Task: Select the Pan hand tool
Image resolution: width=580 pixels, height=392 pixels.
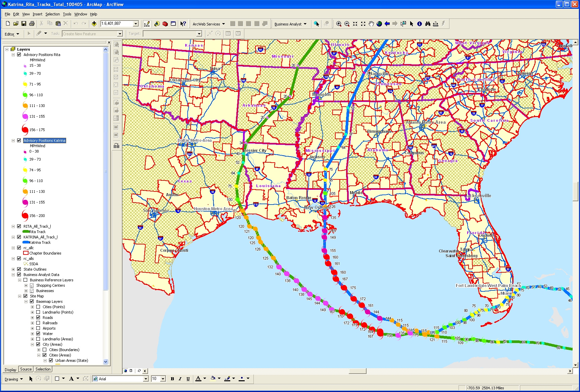Action: tap(371, 24)
